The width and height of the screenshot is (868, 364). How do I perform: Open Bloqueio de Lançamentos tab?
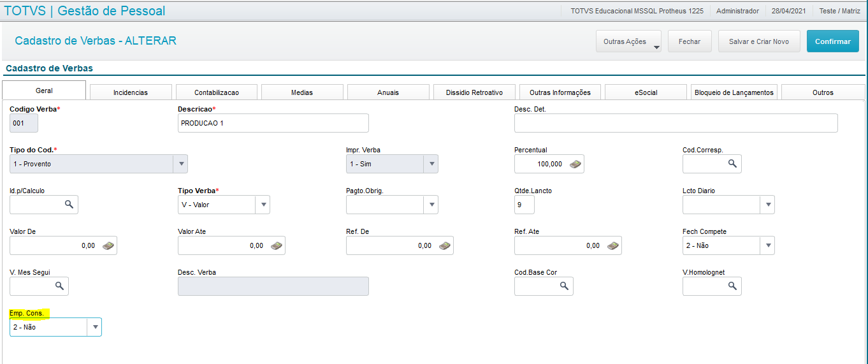tap(734, 92)
